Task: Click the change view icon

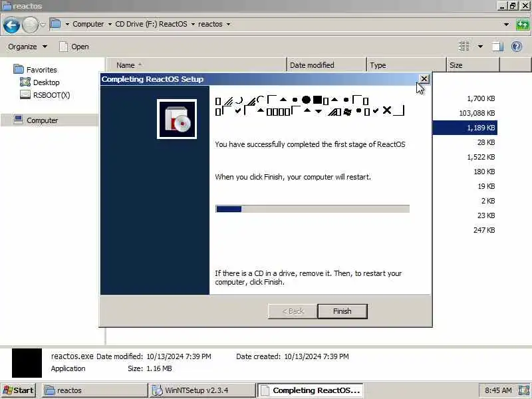Action: coord(464,46)
